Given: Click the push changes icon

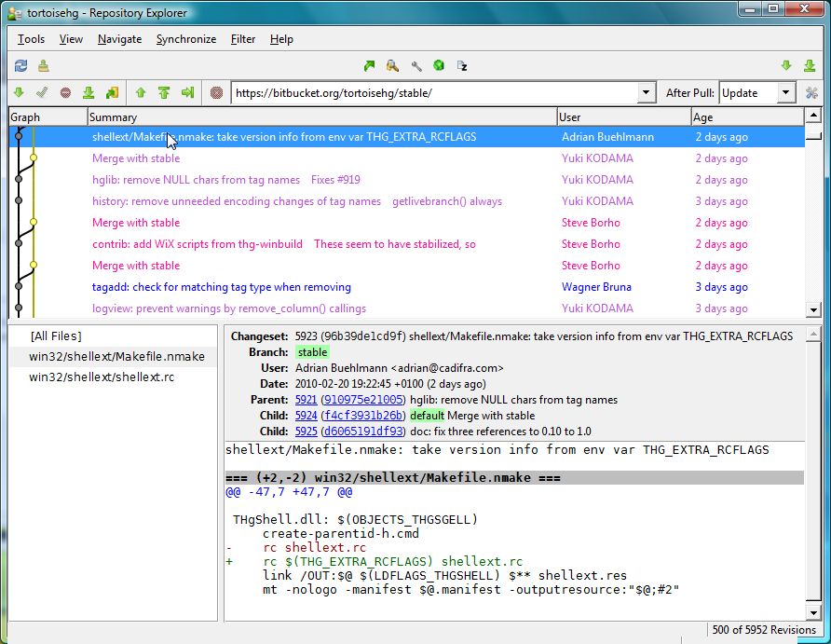Looking at the screenshot, I should [x=164, y=92].
